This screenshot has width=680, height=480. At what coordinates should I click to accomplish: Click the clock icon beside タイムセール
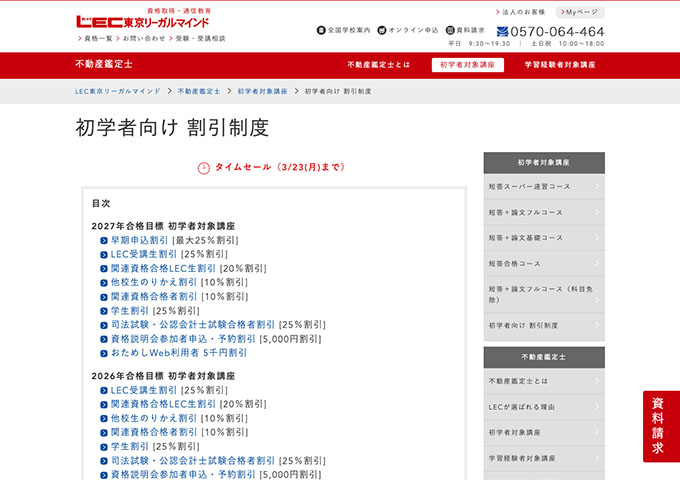204,168
